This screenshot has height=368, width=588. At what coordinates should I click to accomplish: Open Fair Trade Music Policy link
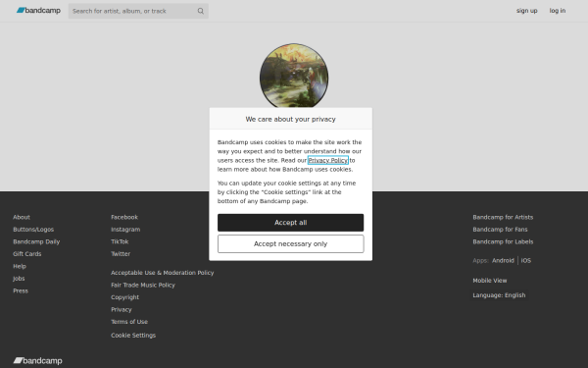[x=143, y=285]
